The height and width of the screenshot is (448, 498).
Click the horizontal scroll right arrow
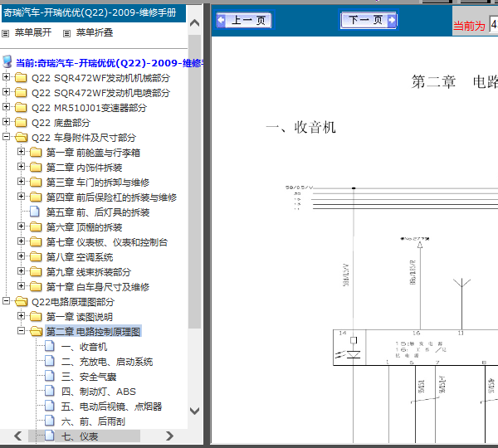tap(169, 436)
